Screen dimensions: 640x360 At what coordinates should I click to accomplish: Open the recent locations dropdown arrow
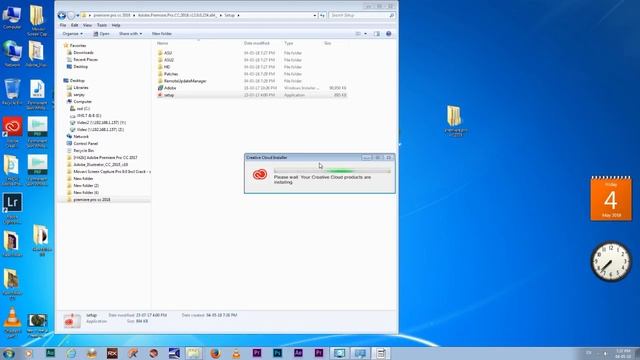click(78, 16)
